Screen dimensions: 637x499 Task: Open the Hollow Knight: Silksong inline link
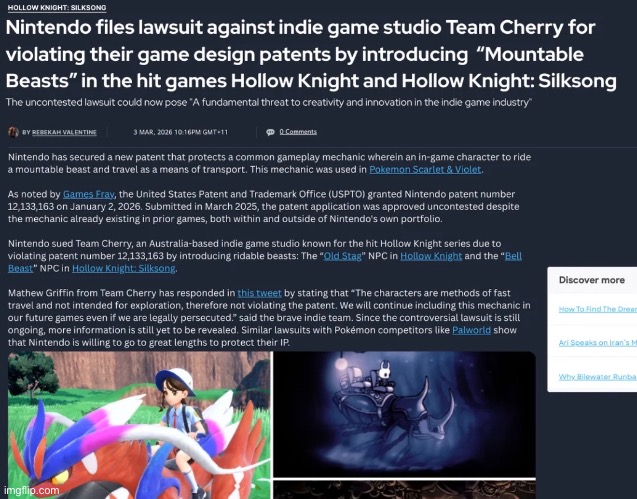[x=124, y=269]
